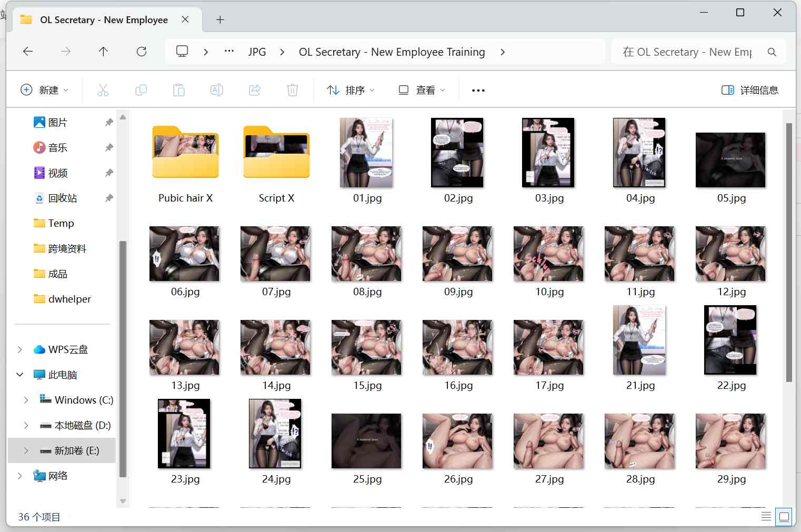Click the chevron after the folder breadcrumb
This screenshot has height=532, width=801.
tap(503, 52)
